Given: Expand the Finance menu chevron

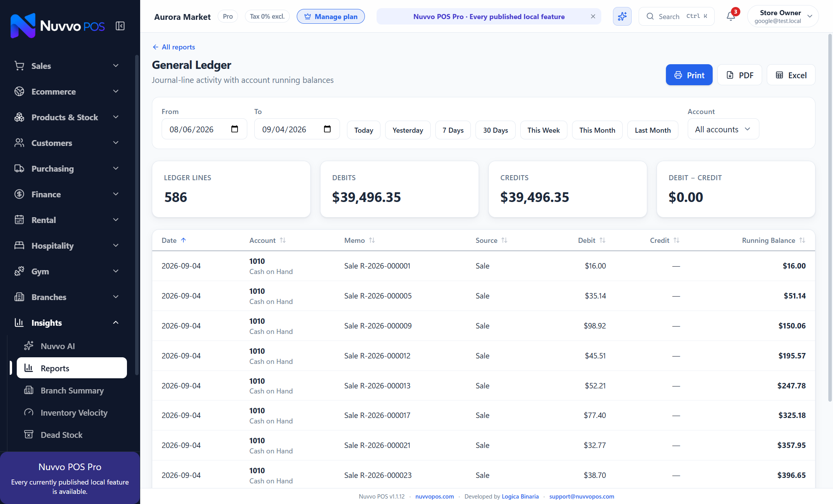Looking at the screenshot, I should tap(116, 194).
